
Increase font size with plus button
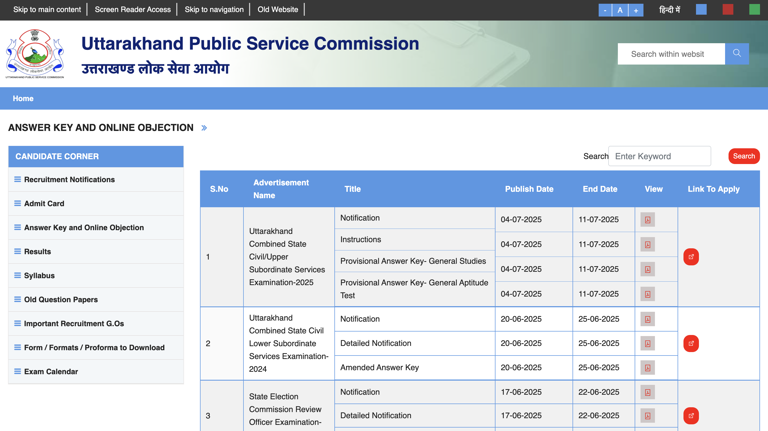(x=635, y=10)
